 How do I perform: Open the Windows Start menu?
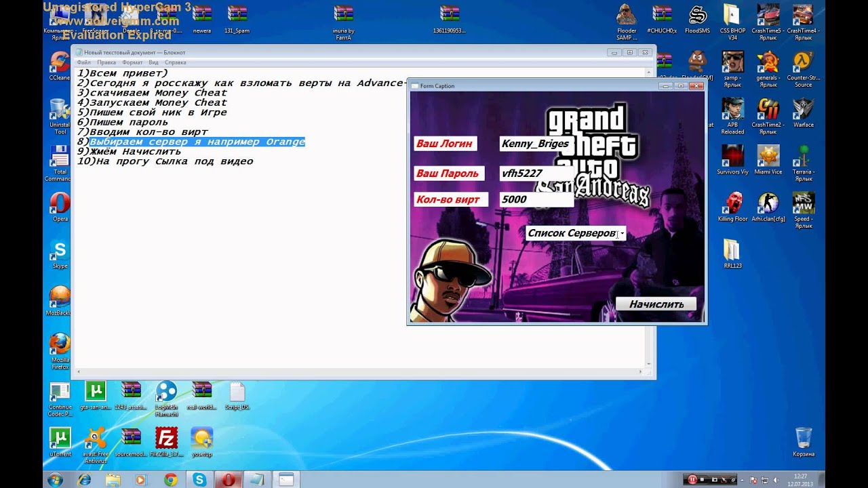pos(56,480)
